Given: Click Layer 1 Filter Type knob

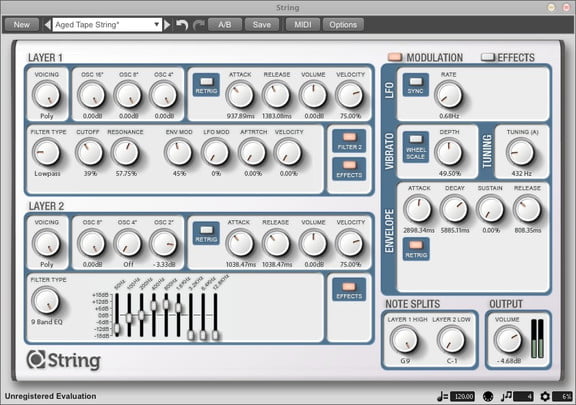Looking at the screenshot, I should click(47, 153).
